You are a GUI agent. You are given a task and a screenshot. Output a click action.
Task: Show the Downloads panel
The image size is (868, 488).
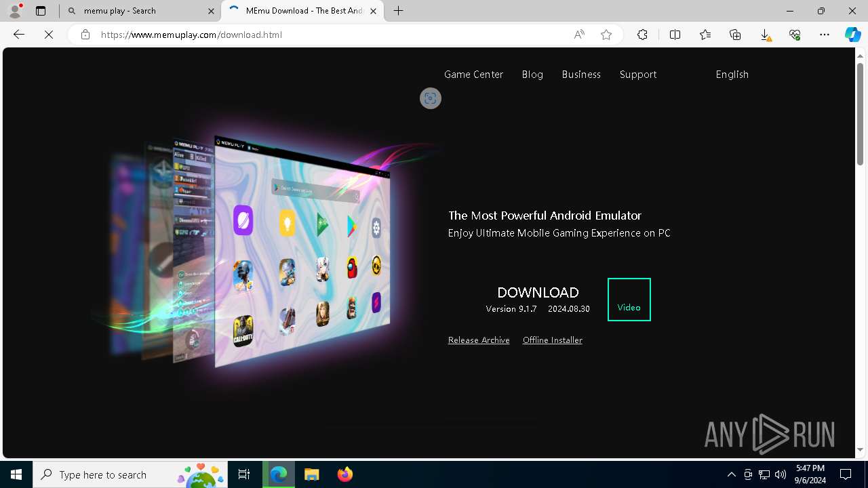[x=765, y=35]
